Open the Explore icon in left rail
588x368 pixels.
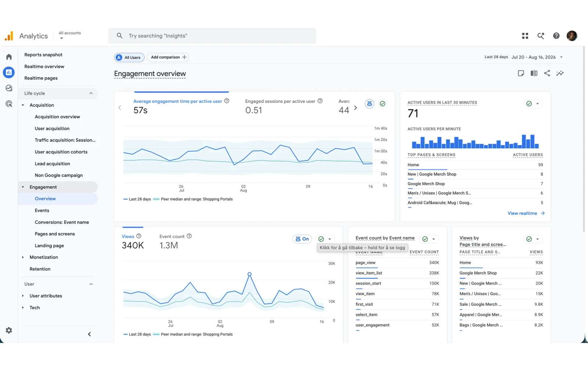tap(9, 88)
